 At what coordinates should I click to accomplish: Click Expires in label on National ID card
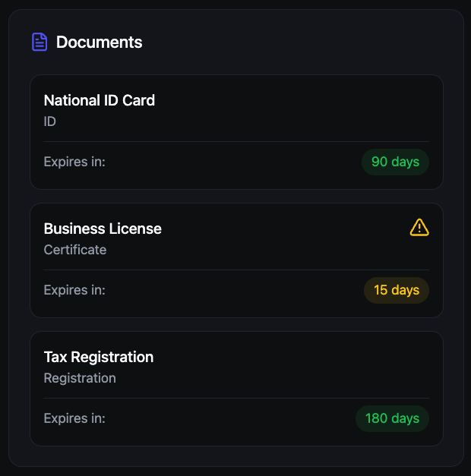[x=74, y=162]
